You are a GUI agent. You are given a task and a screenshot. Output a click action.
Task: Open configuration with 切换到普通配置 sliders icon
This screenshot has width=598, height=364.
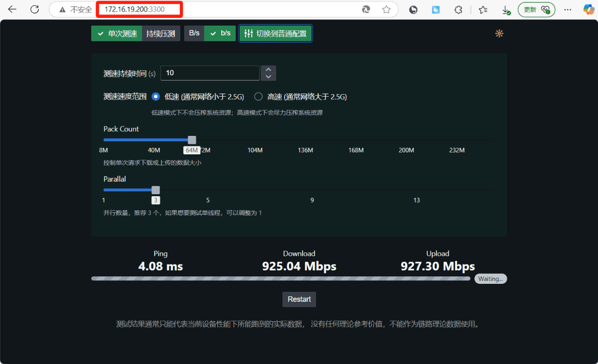(275, 33)
